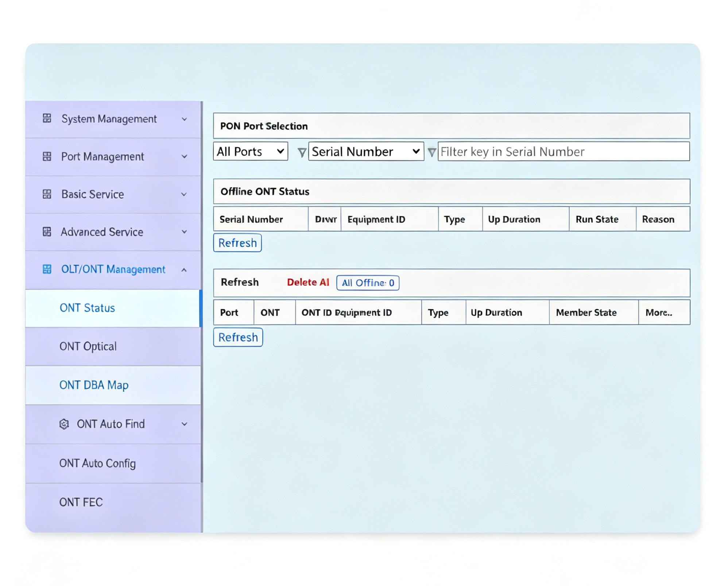
Task: Collapse the OLT/ONT Management section
Action: point(184,270)
